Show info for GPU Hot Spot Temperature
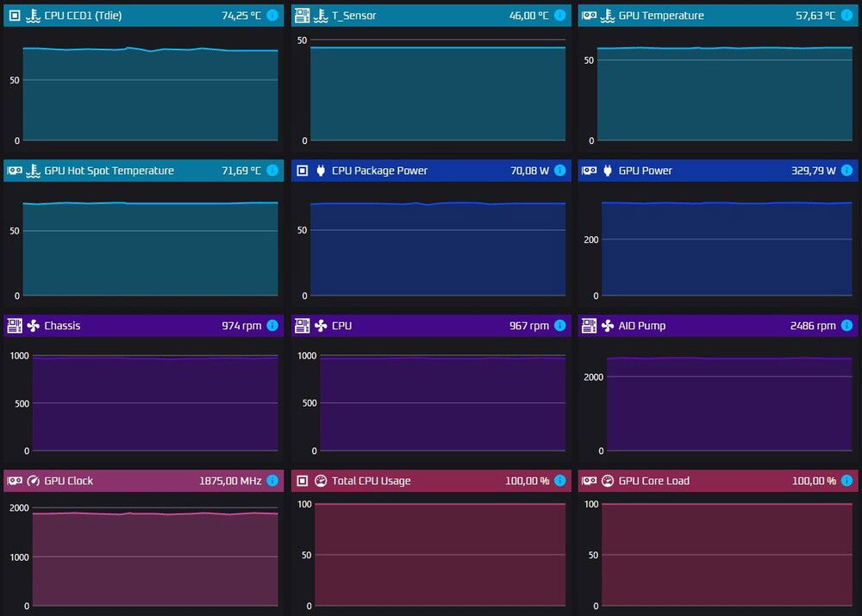Viewport: 862px width, 616px height. point(272,171)
